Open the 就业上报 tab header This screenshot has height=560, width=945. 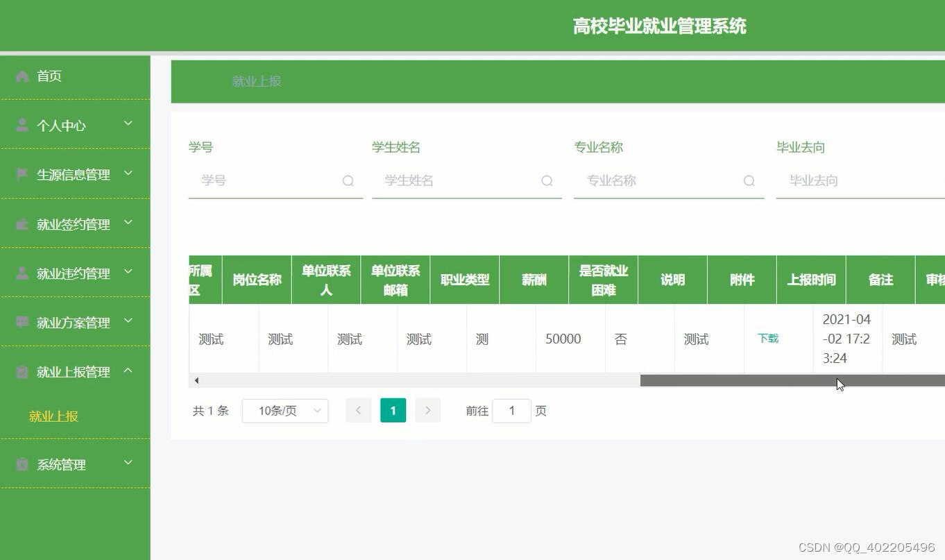(256, 81)
